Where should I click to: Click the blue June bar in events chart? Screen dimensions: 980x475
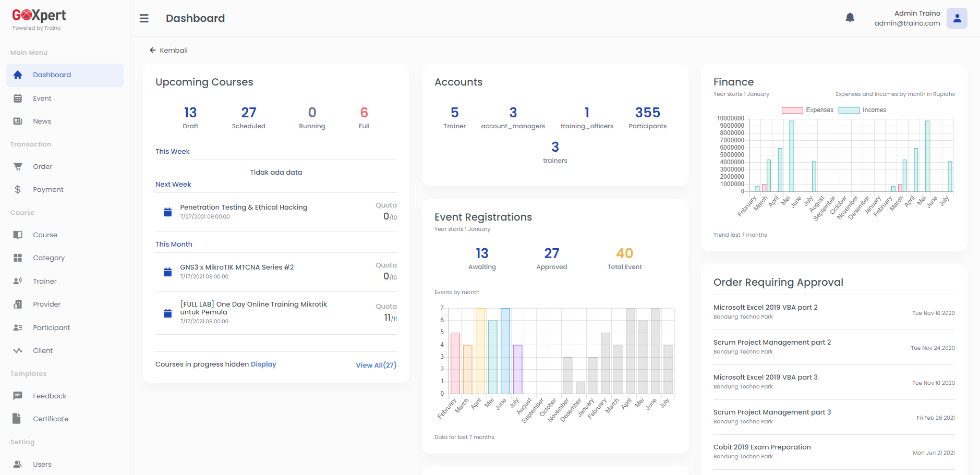point(505,350)
